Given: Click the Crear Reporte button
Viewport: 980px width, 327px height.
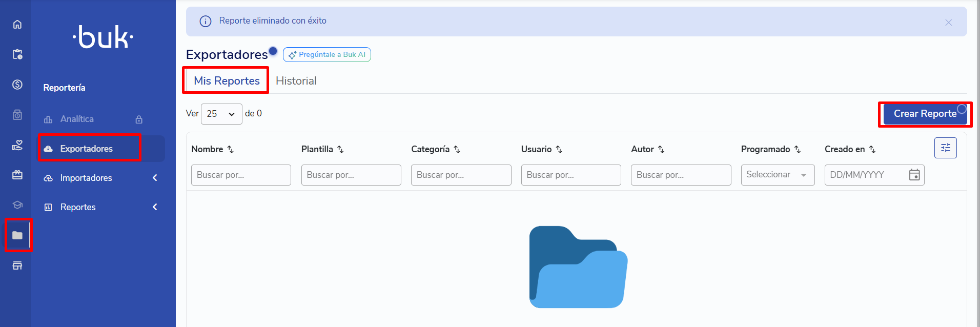Looking at the screenshot, I should [924, 114].
